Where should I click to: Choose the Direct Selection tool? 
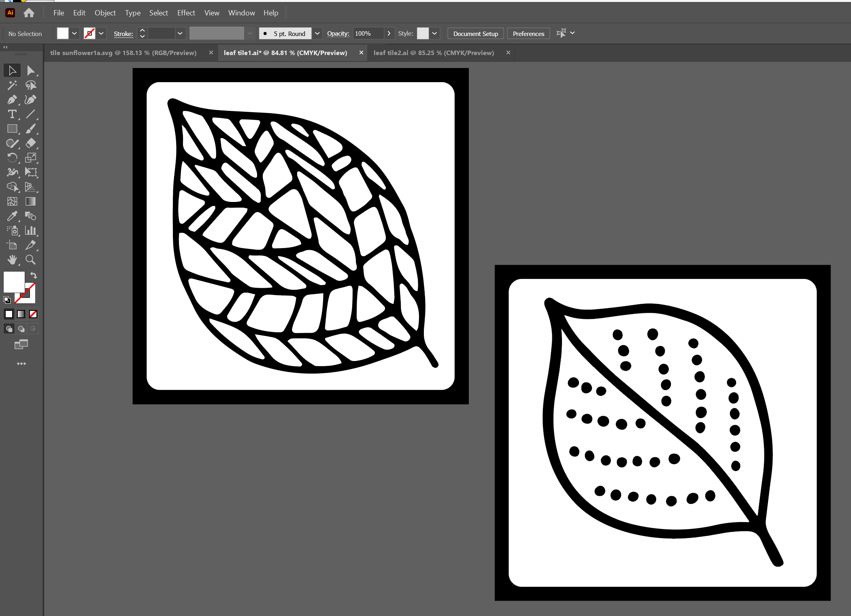[31, 71]
